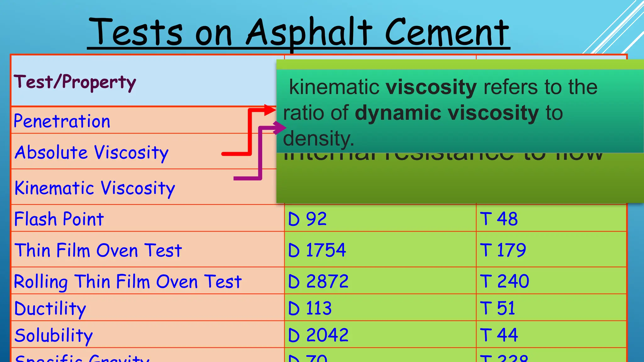Click the 'Ductility' row label
Screen dimensions: 644x362
pos(50,309)
